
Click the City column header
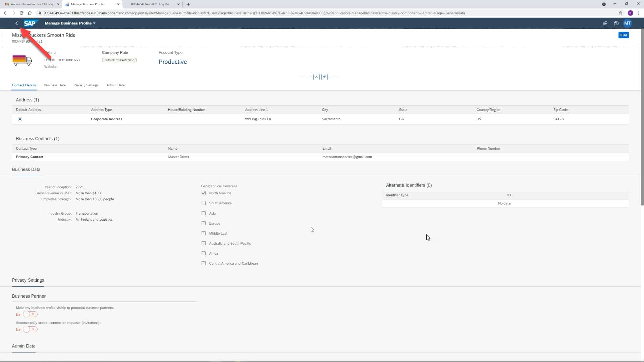coord(325,110)
